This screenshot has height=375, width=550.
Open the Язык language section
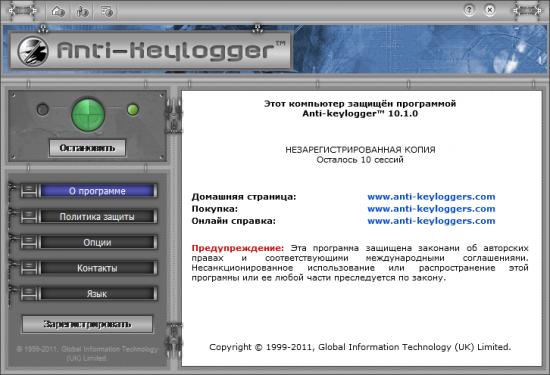click(x=97, y=294)
